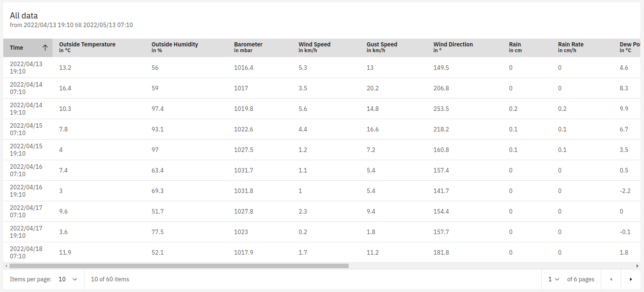Select the 2022/04/16 19:10 time cell

26,191
